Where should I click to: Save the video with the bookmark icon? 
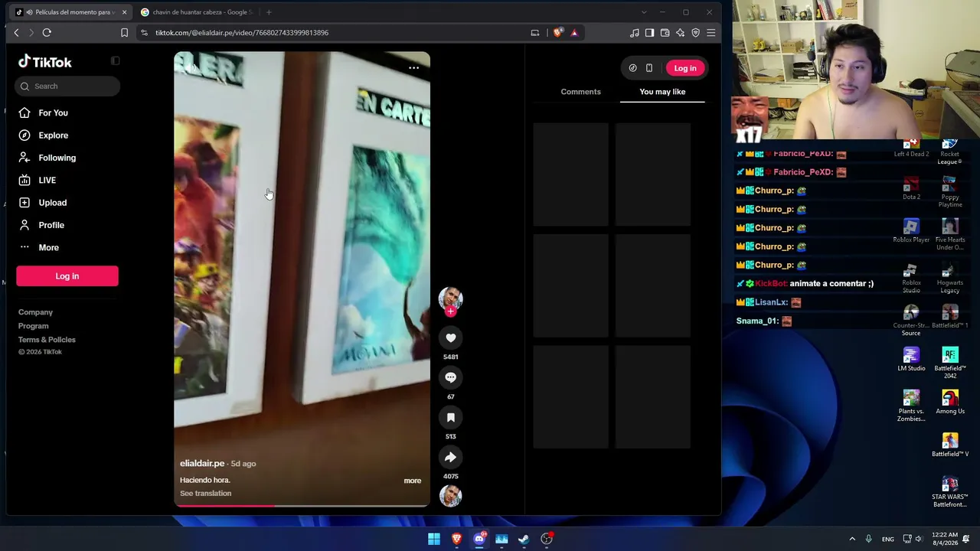tap(450, 417)
